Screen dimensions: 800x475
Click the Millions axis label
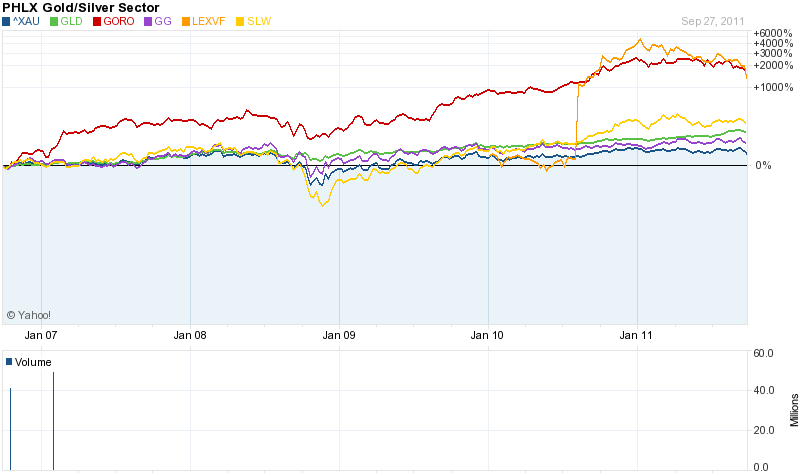click(794, 410)
